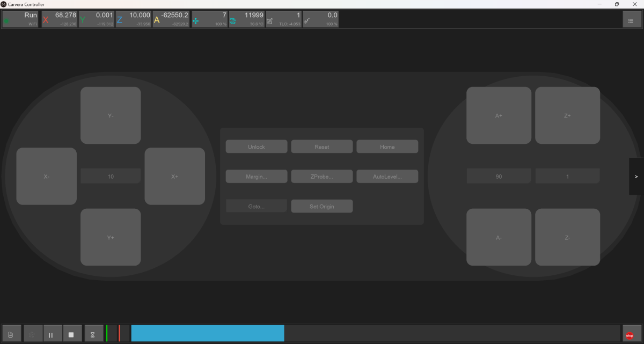
Task: Expand the A axis position dropdown
Action: tap(171, 19)
